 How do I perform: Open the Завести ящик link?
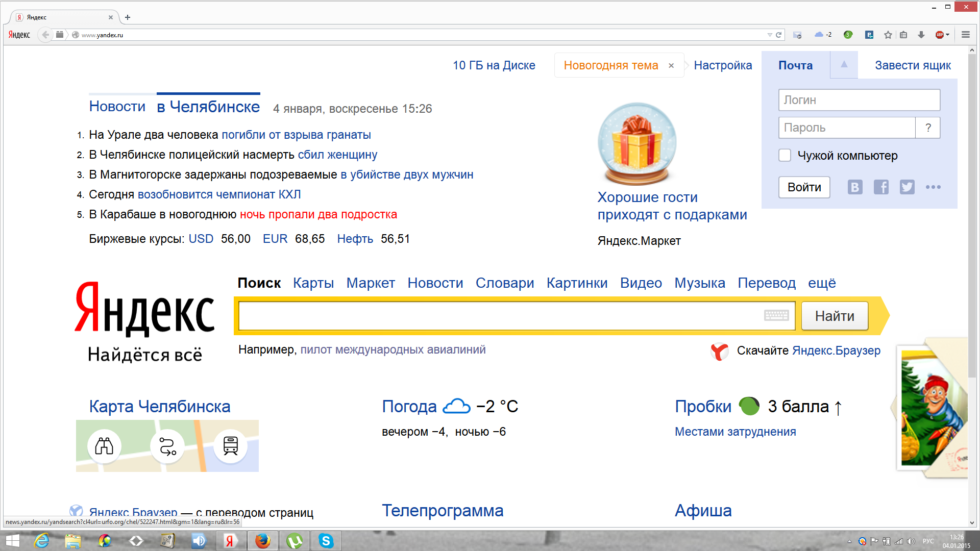pyautogui.click(x=913, y=65)
